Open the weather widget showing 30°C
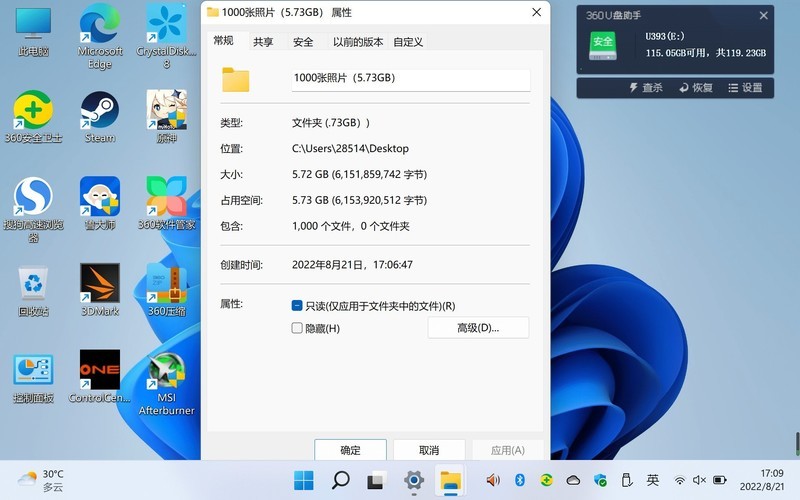This screenshot has height=500, width=800. 41,480
